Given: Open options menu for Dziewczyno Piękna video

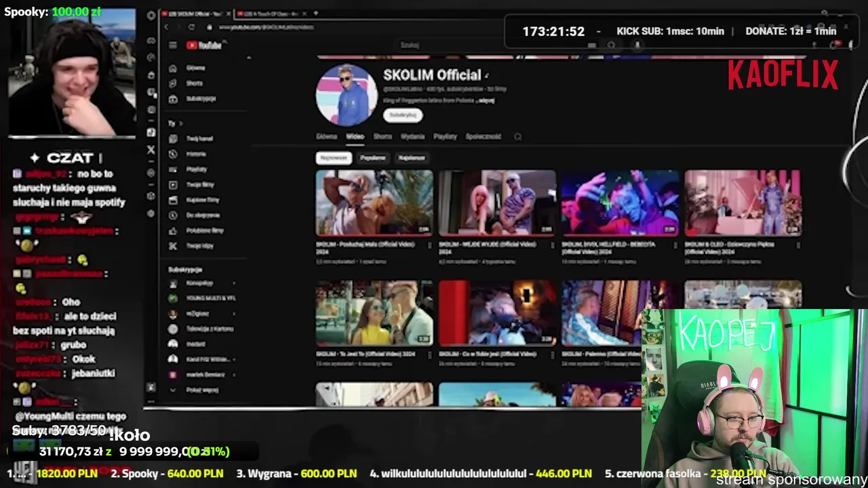Looking at the screenshot, I should tap(797, 245).
